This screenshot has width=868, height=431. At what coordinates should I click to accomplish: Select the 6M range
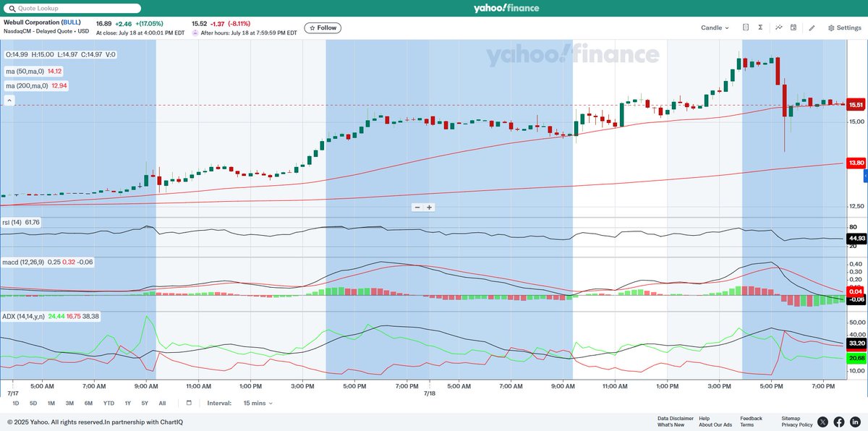tap(88, 403)
